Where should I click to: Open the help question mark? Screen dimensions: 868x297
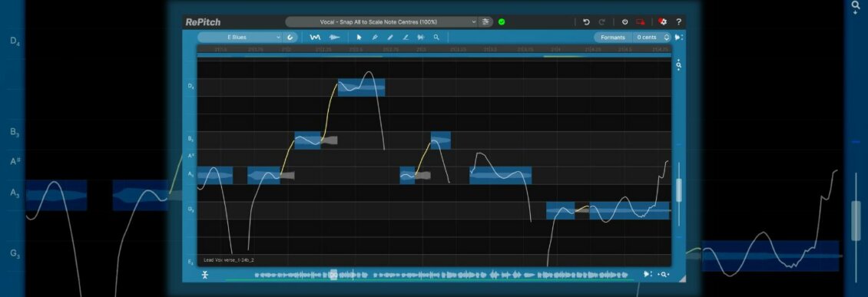pyautogui.click(x=679, y=22)
